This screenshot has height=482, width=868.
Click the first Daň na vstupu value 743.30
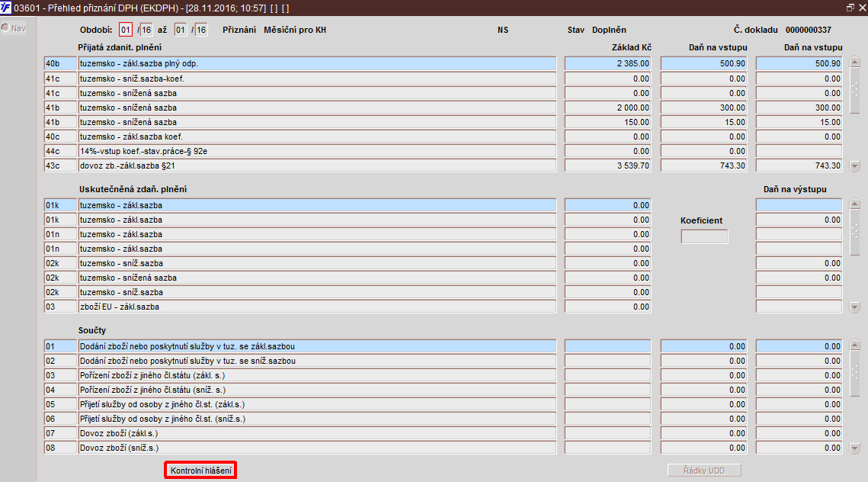tap(703, 165)
